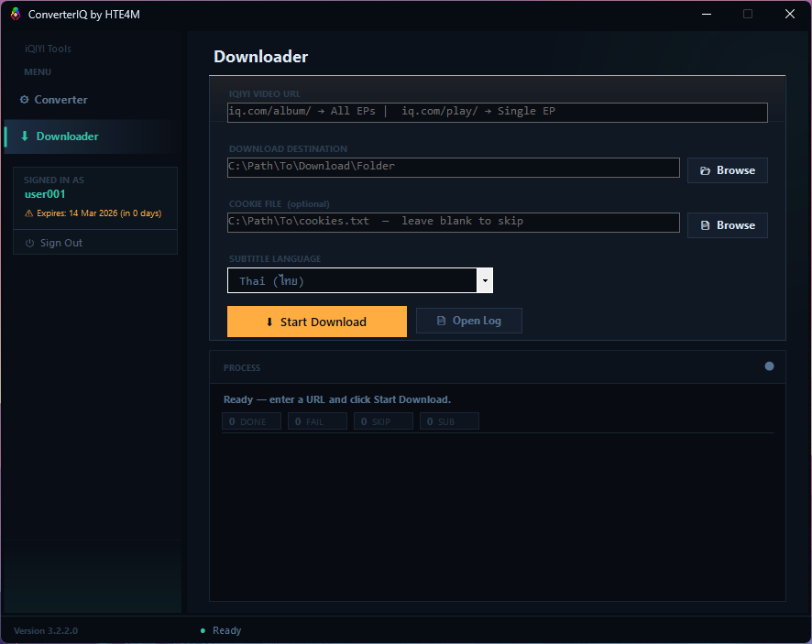812x644 pixels.
Task: Click the Ready status bar text
Action: click(x=226, y=630)
